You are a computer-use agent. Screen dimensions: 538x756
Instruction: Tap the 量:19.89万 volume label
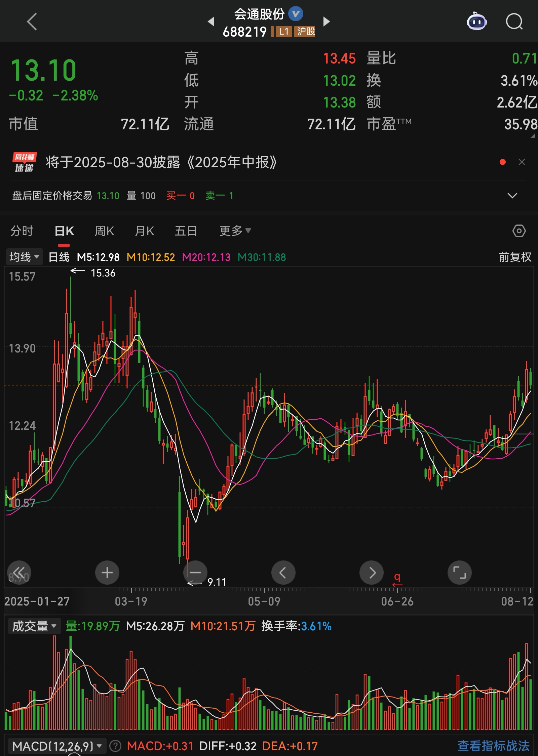tap(92, 626)
